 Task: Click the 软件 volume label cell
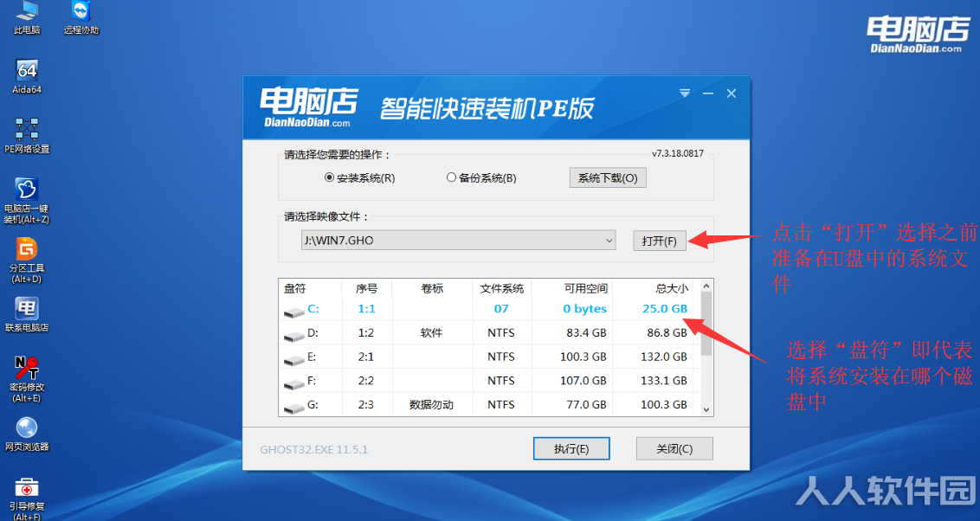(x=431, y=333)
